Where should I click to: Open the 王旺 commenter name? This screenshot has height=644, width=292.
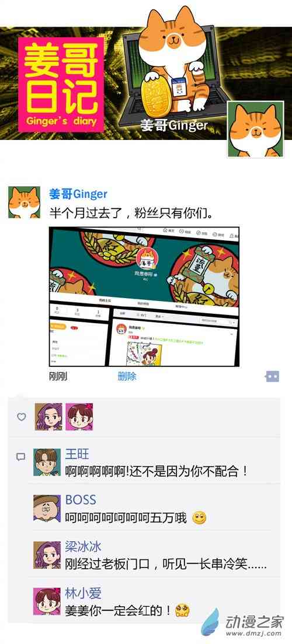click(77, 454)
